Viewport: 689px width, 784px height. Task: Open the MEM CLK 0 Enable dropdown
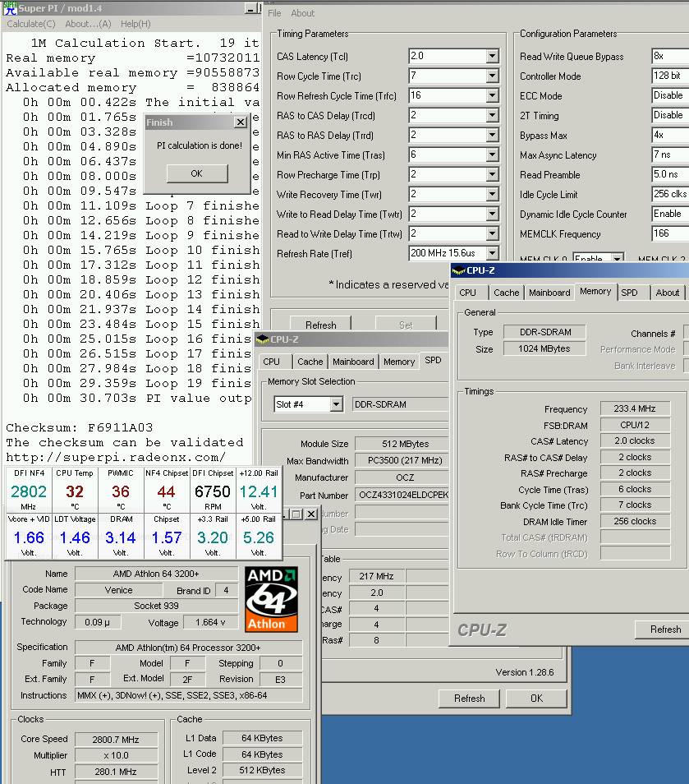618,259
